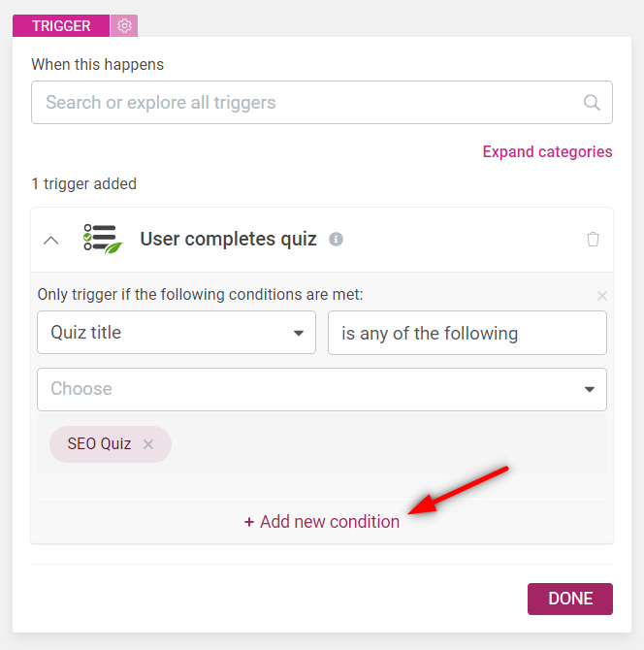Click the magnifier icon in trigger search
This screenshot has height=650, width=644.
point(592,103)
